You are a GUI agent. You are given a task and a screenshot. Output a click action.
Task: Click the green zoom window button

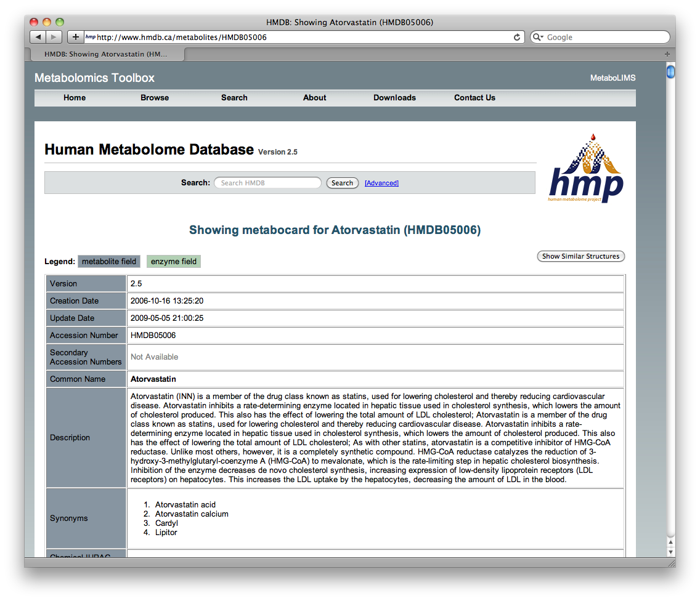click(x=60, y=22)
